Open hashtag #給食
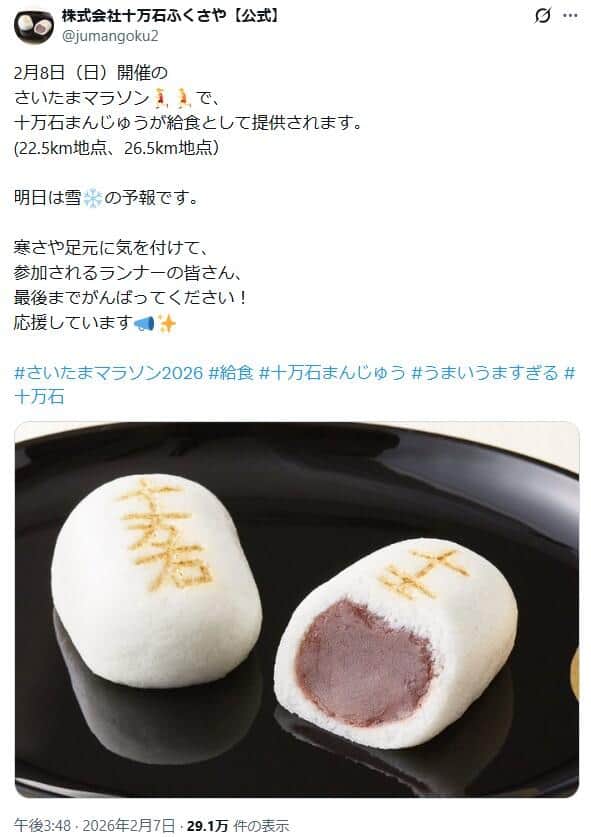The height and width of the screenshot is (837, 591). point(231,373)
